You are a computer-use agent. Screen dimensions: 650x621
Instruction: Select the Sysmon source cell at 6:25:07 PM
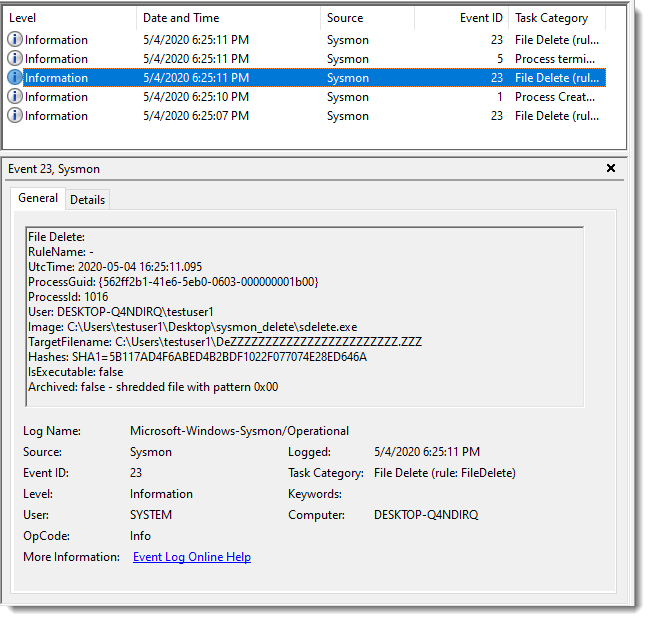pos(348,116)
